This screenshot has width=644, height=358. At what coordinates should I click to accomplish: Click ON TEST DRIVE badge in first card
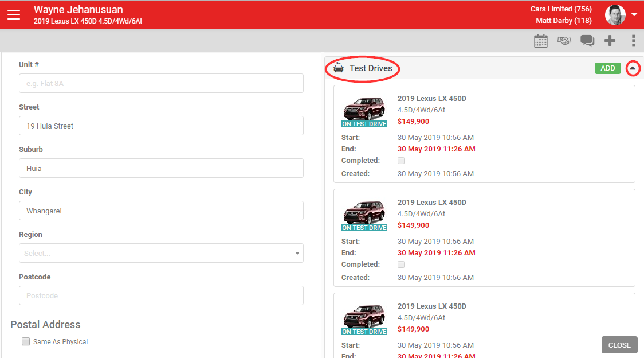pos(364,124)
